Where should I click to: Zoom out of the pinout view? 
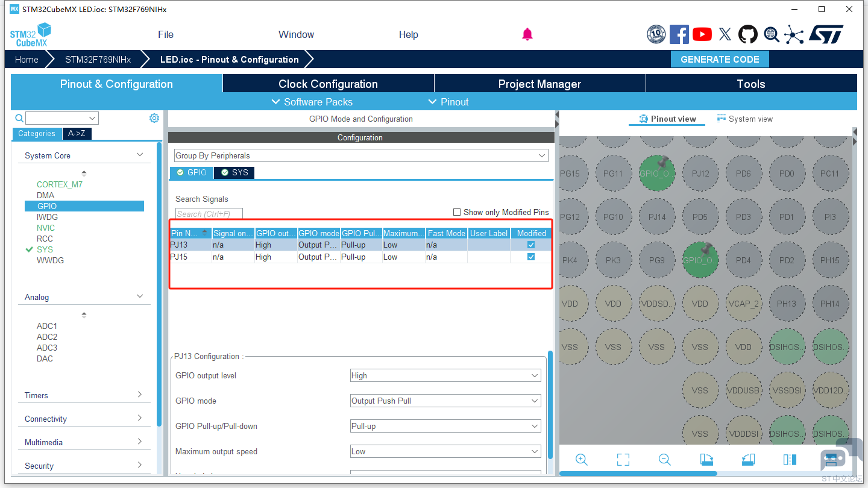(665, 460)
